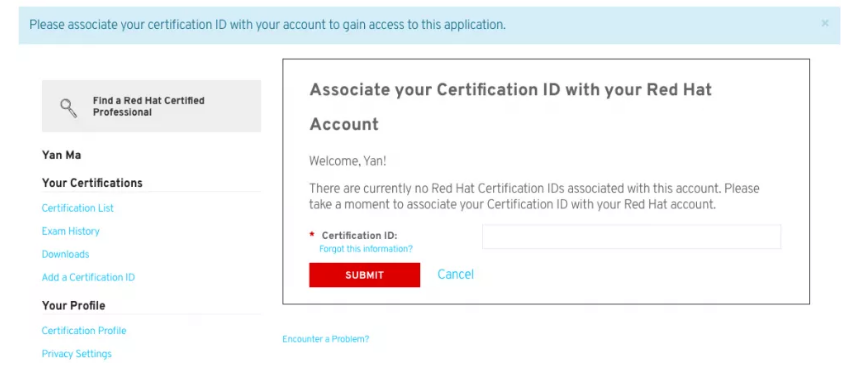Cancel the certification ID association
Screen dimensions: 841x368
(x=455, y=274)
